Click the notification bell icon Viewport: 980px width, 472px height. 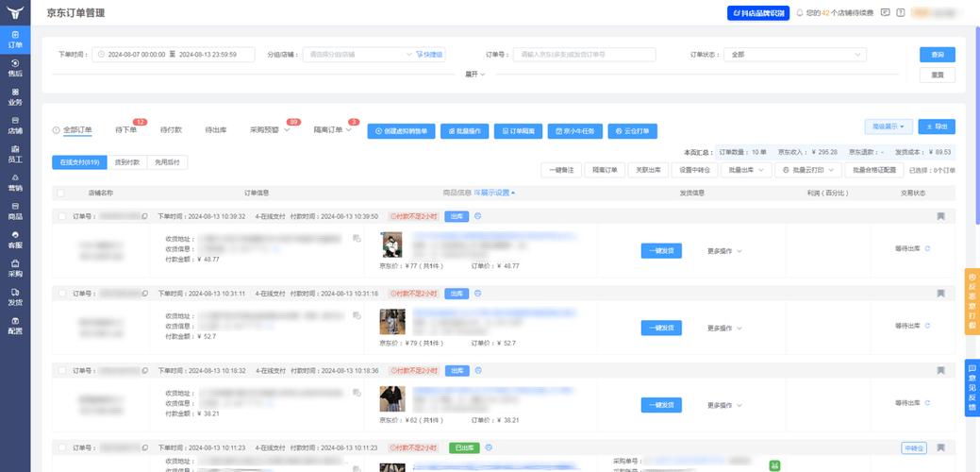pyautogui.click(x=800, y=12)
